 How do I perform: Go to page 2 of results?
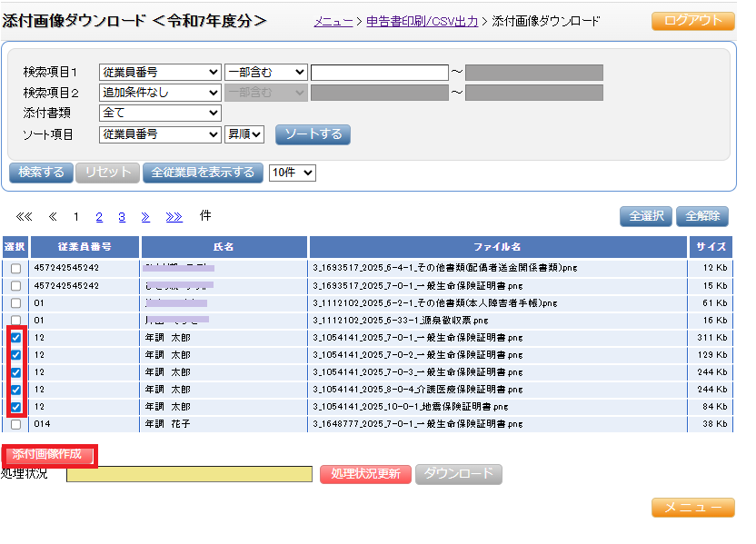[x=100, y=217]
